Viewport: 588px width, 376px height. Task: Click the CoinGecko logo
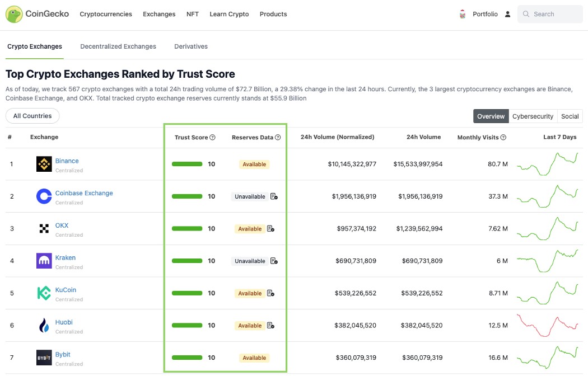click(37, 14)
